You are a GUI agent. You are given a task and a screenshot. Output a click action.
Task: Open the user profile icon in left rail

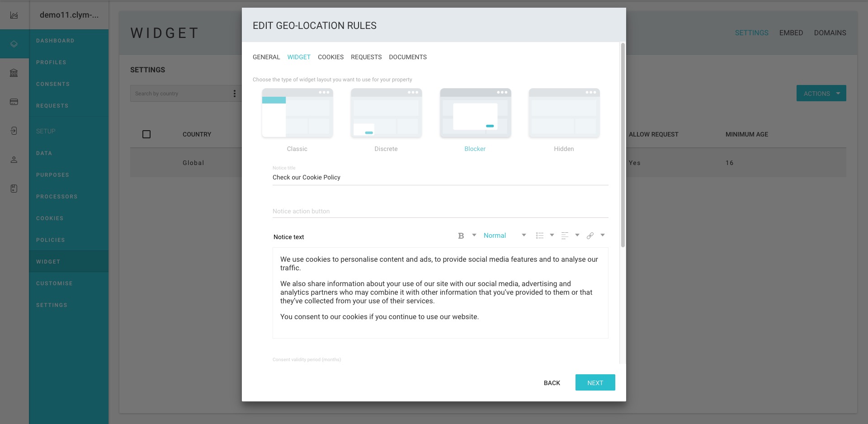coord(14,160)
